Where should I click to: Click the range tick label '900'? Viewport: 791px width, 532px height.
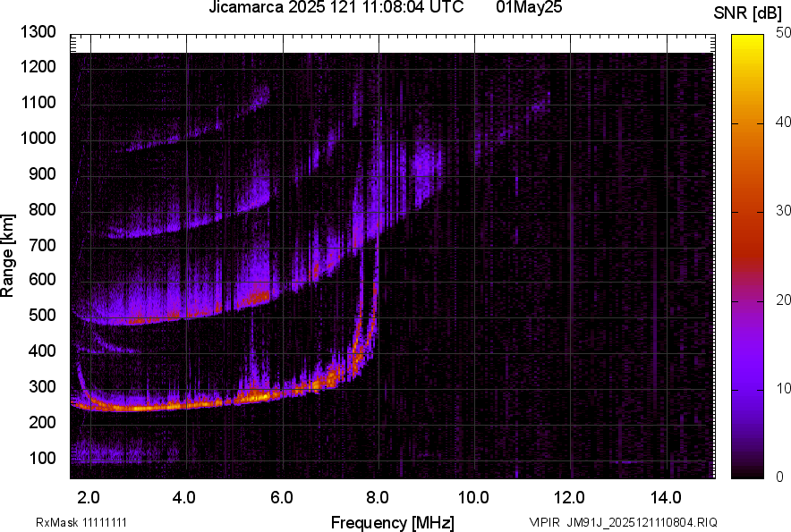[42, 173]
